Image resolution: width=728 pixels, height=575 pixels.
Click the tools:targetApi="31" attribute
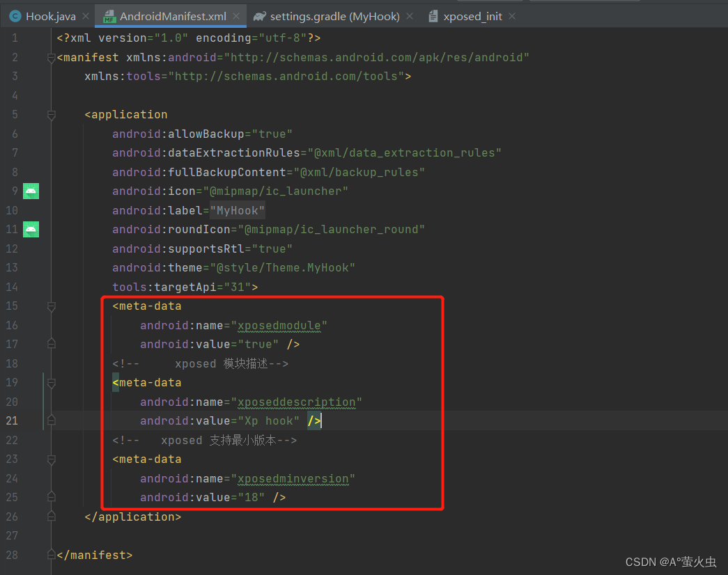[x=182, y=287]
